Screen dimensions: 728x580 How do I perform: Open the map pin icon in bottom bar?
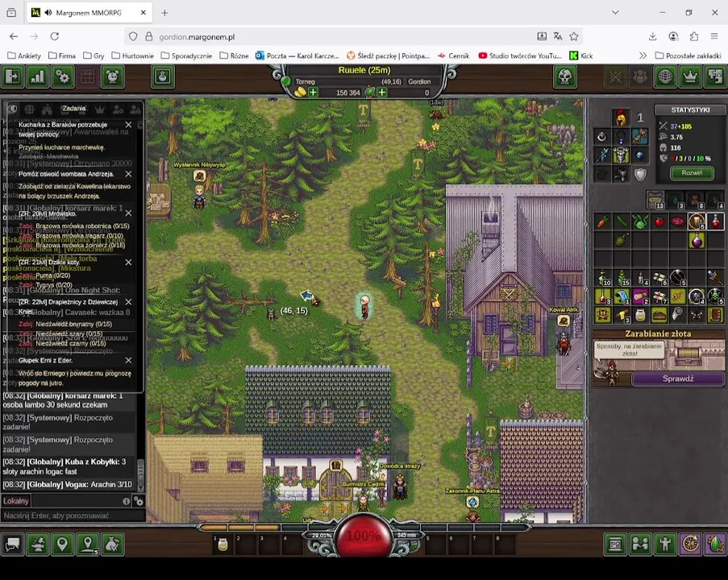tap(62, 544)
